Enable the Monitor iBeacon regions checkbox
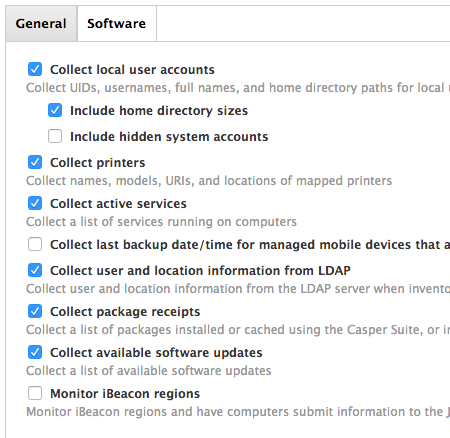450x438 pixels. [35, 393]
